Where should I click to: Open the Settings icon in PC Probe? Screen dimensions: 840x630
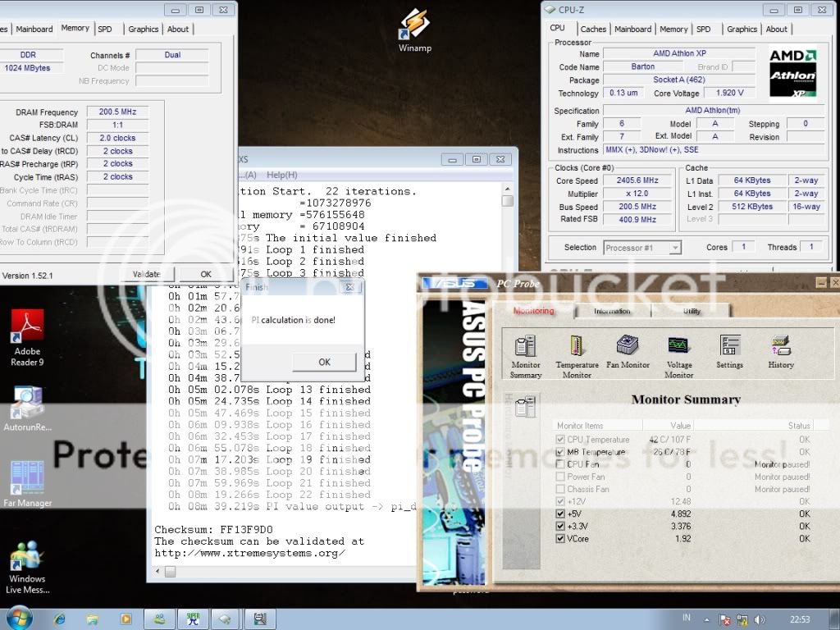pos(729,351)
